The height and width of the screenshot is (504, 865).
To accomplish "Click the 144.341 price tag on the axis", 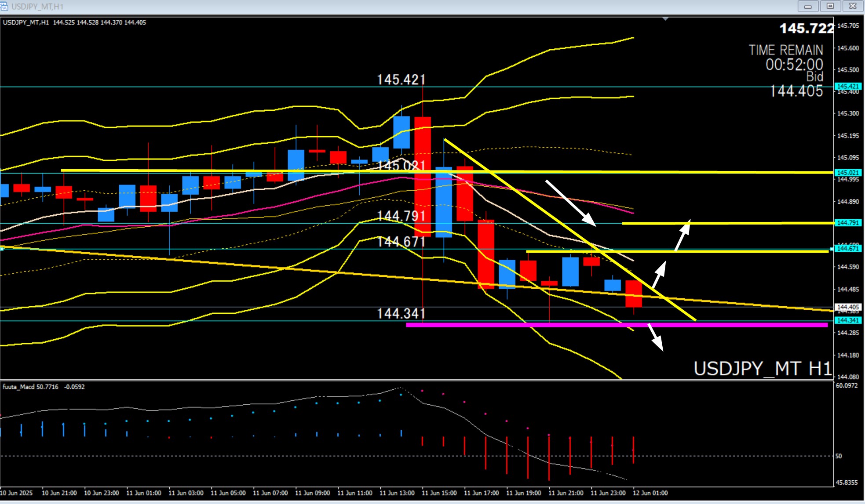I will coord(848,320).
